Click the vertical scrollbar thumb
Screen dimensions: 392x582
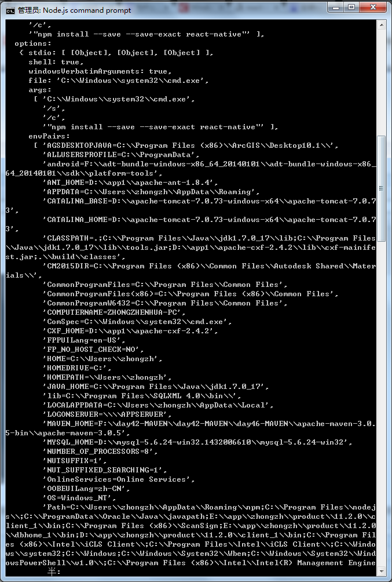click(381, 188)
